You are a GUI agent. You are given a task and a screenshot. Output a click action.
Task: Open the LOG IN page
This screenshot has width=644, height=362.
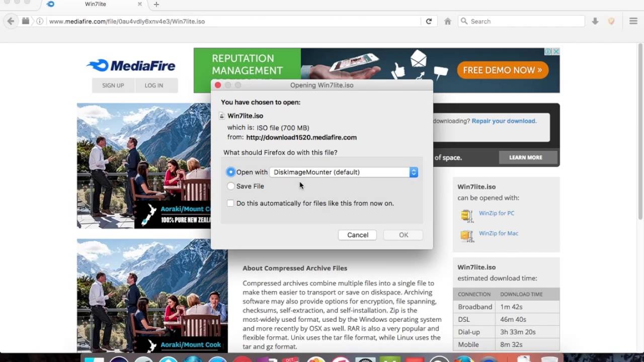154,85
